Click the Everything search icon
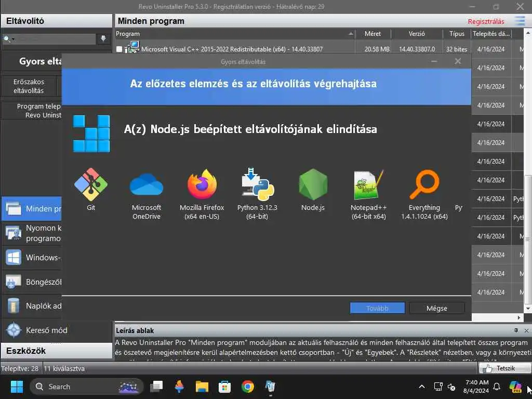Screen dimensions: 532x399 pos(424,184)
